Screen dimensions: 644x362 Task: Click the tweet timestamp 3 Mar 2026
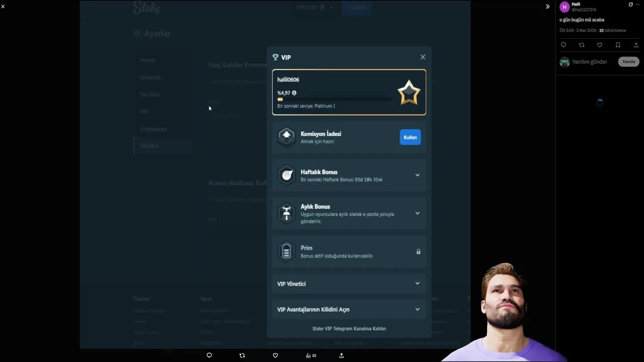(x=578, y=31)
